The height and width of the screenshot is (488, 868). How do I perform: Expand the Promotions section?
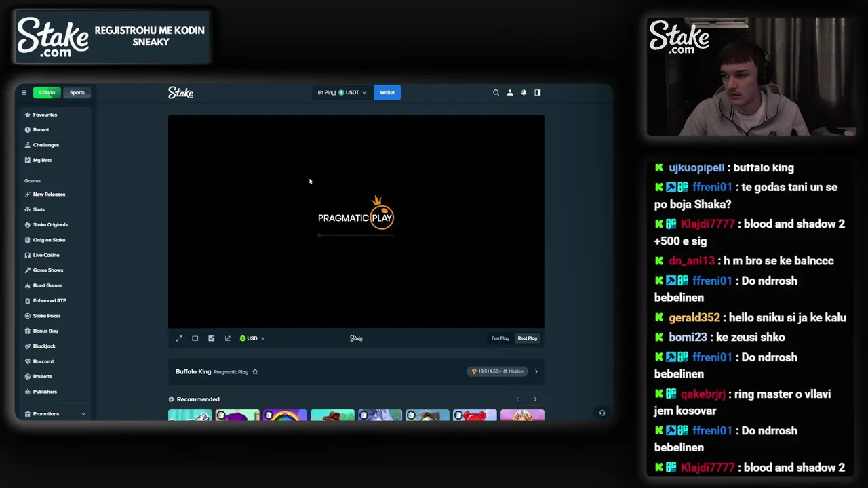pyautogui.click(x=54, y=413)
